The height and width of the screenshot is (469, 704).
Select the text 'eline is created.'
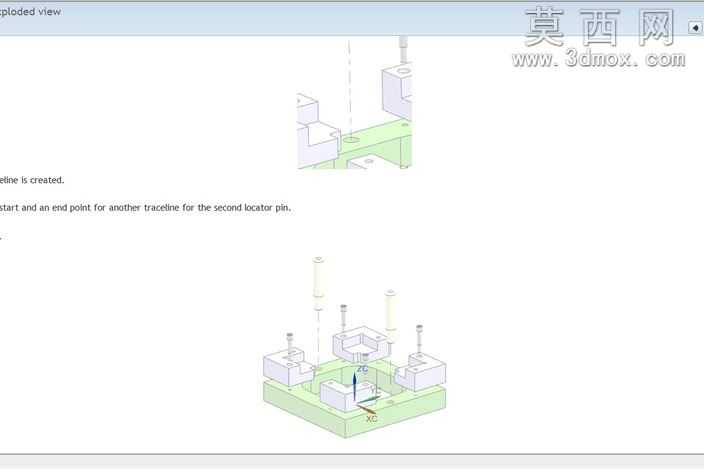point(32,180)
